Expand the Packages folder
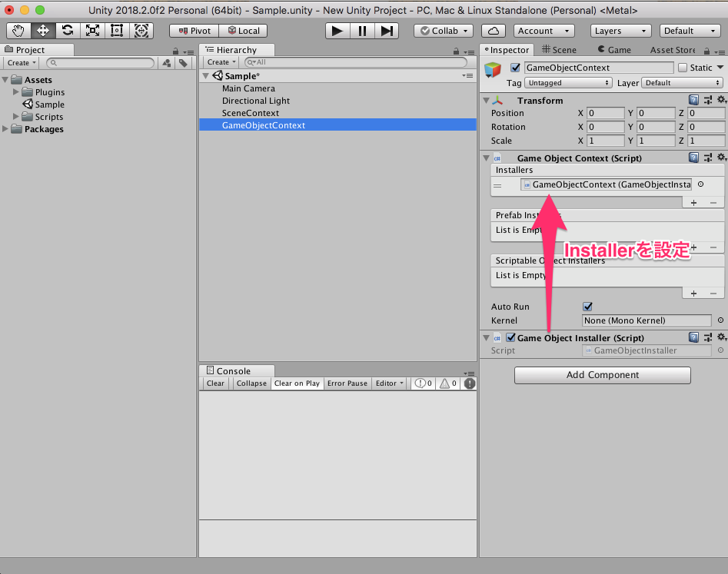Image resolution: width=728 pixels, height=574 pixels. tap(5, 128)
